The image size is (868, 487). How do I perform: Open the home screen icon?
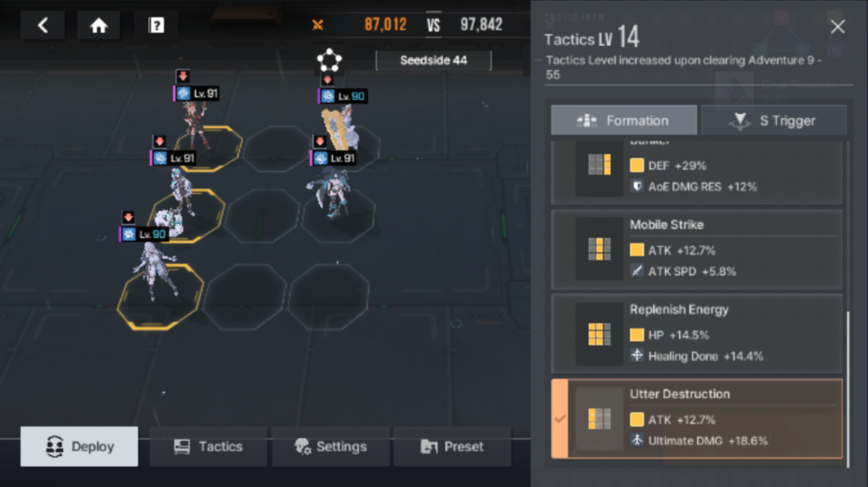(99, 25)
